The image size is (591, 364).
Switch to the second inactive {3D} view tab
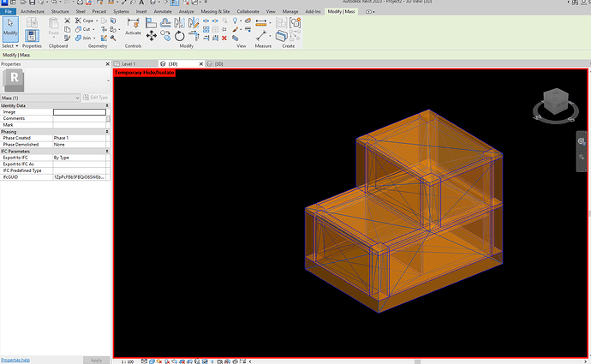[218, 64]
